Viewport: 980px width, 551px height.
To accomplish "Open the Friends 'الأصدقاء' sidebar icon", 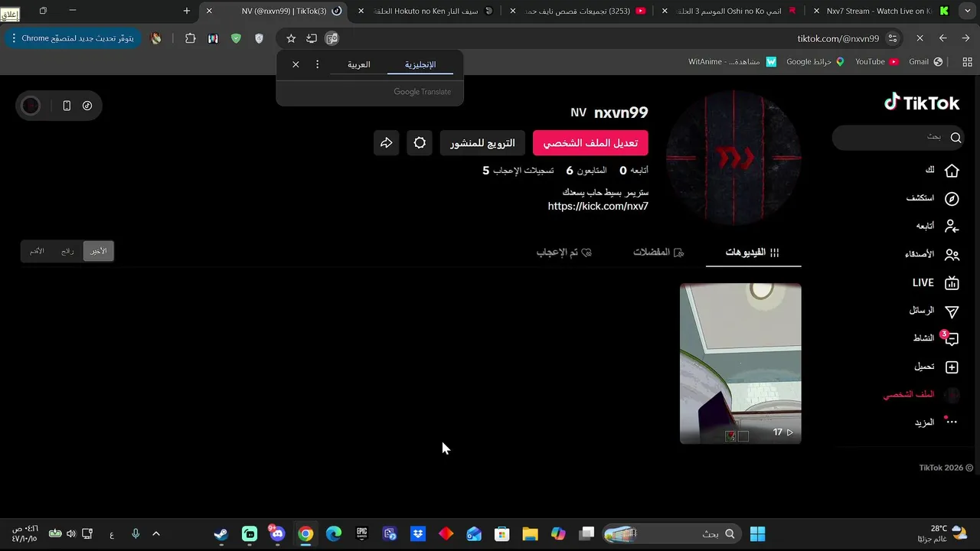I will (952, 255).
